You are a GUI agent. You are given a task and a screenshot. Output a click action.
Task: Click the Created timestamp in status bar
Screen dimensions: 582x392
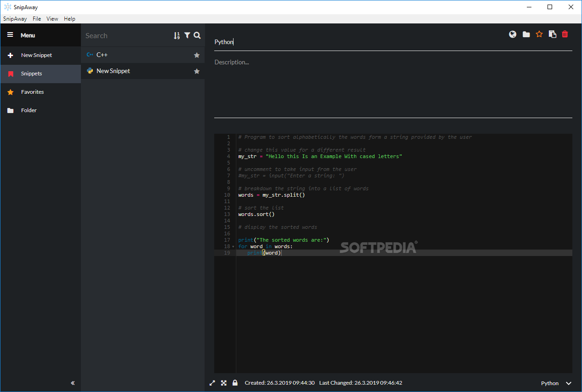pos(280,383)
